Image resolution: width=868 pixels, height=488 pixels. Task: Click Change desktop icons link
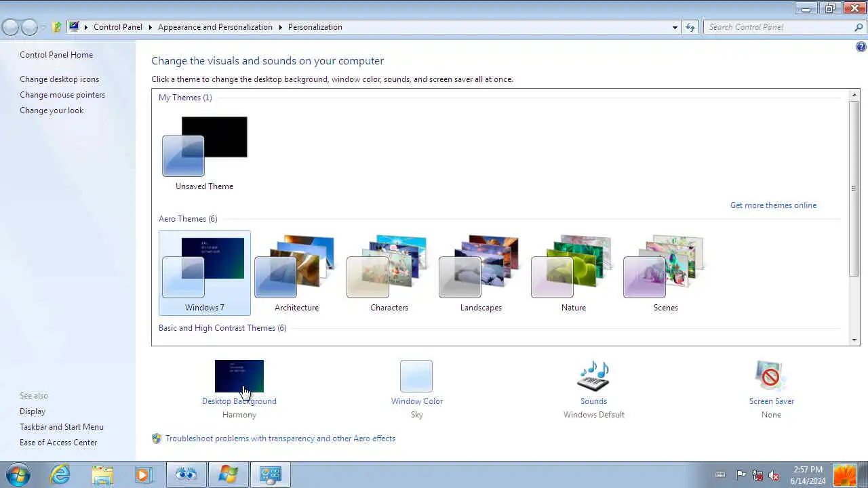59,79
